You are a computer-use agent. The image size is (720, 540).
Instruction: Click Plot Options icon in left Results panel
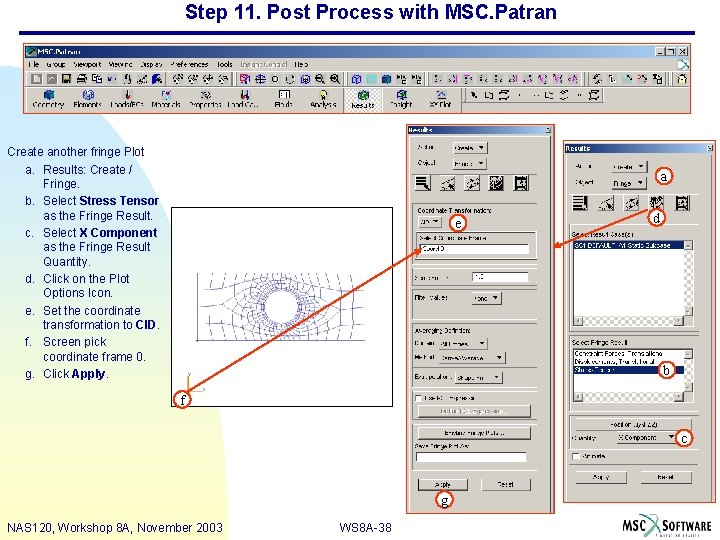(496, 183)
